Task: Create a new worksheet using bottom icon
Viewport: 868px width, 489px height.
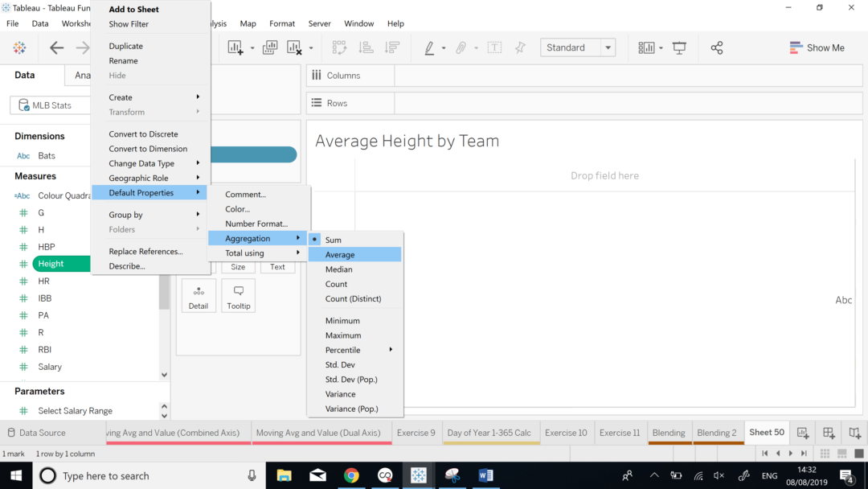Action: click(x=802, y=433)
